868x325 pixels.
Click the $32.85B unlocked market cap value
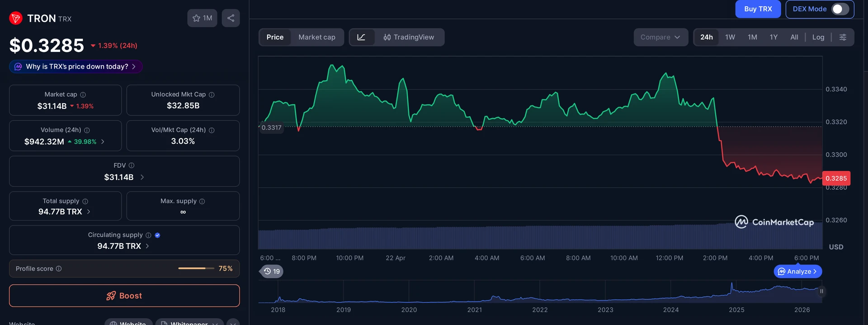point(183,106)
